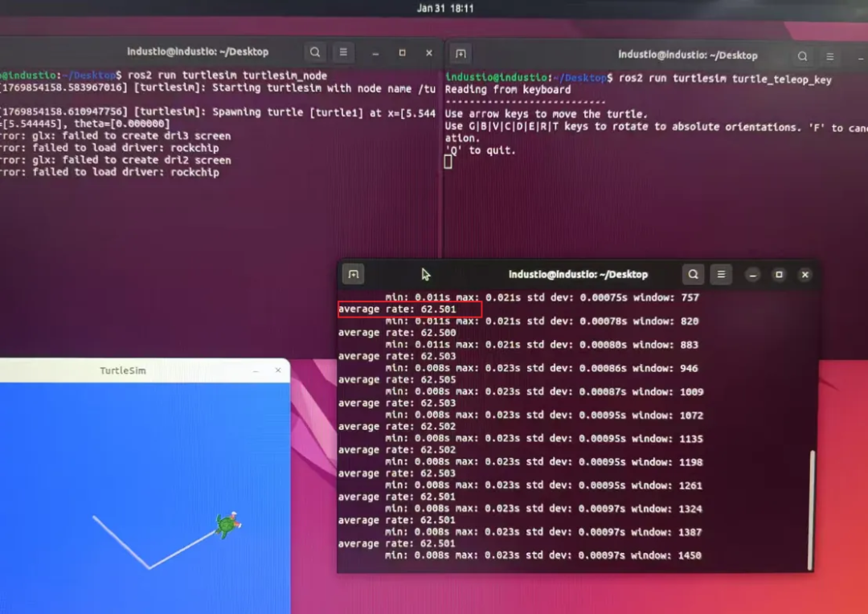Click 'failed to create dri3 screen' error

[115, 136]
